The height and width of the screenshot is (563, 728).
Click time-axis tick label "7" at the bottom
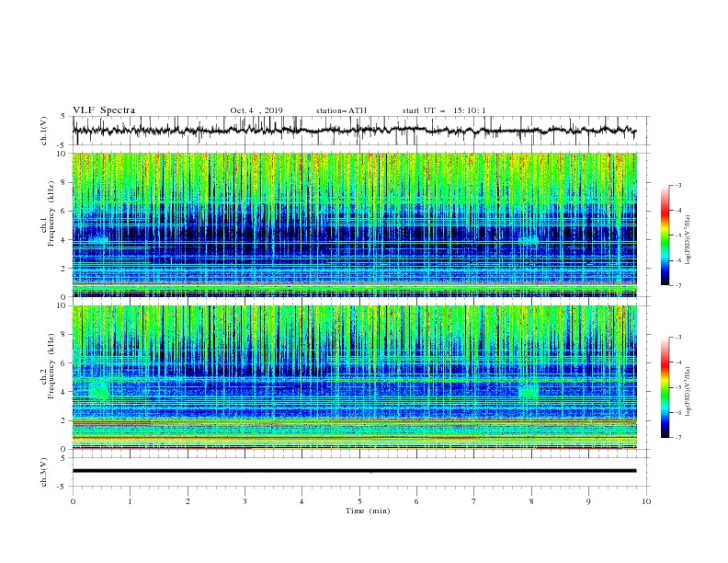pos(474,501)
